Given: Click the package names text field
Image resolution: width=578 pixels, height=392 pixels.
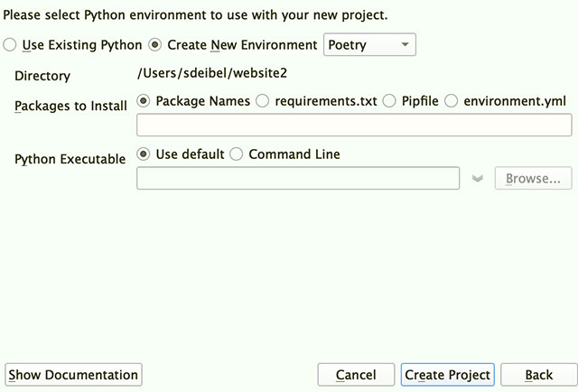Looking at the screenshot, I should [x=354, y=125].
